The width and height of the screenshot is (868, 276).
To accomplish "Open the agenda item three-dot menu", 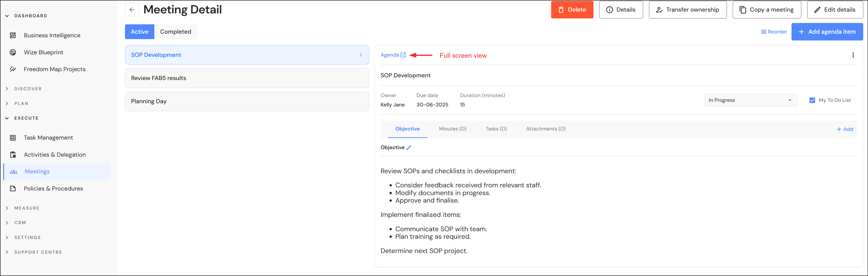I will coord(853,55).
